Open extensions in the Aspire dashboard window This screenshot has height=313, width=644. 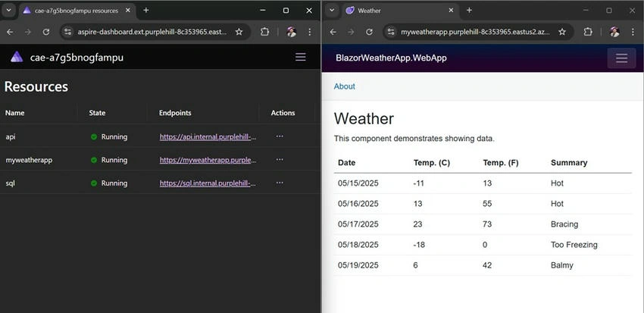265,32
